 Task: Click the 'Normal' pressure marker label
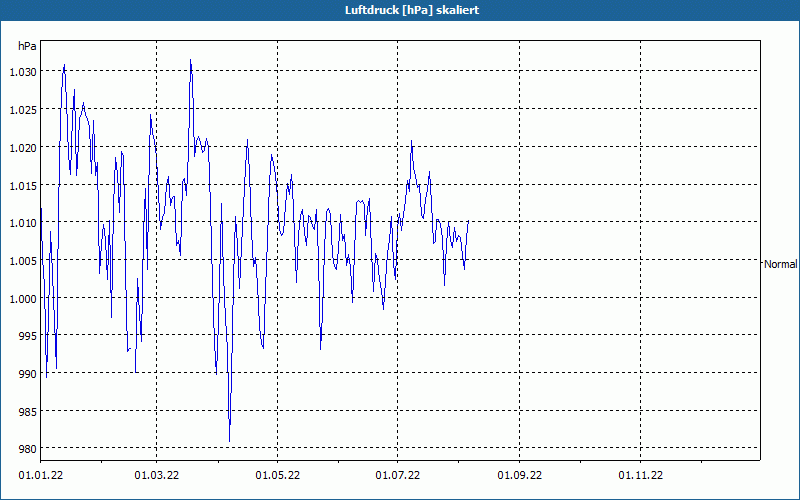(x=780, y=264)
